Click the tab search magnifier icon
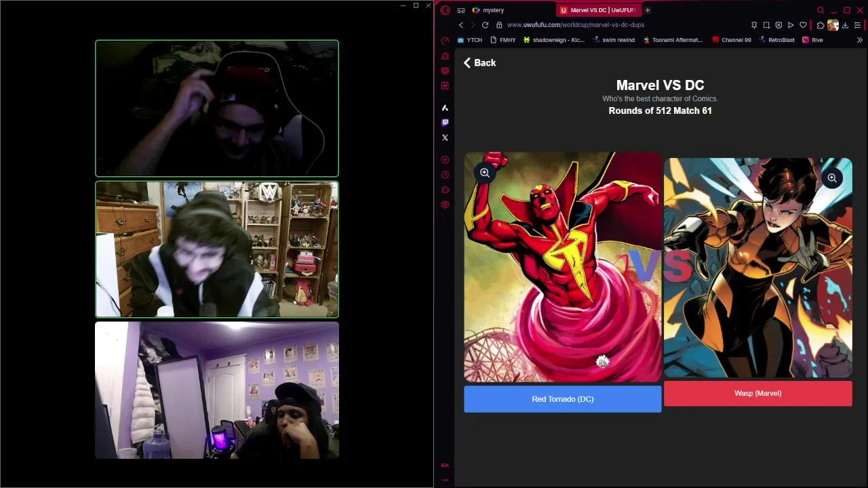Screen dimensions: 868x488 (821, 10)
